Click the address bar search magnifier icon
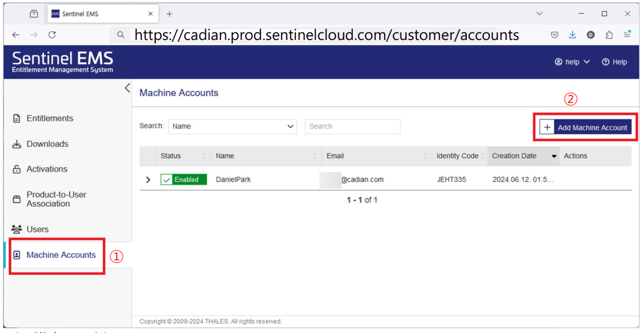Image resolution: width=644 pixels, height=333 pixels. tap(121, 35)
